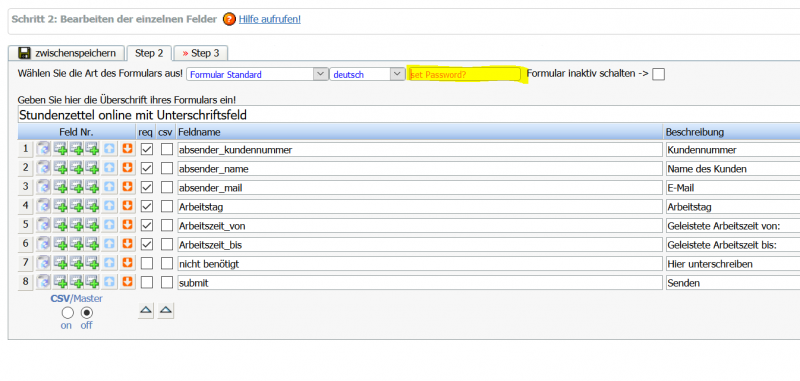The width and height of the screenshot is (800, 381).
Task: Select CSV/Master 'on' radio button
Action: (67, 313)
